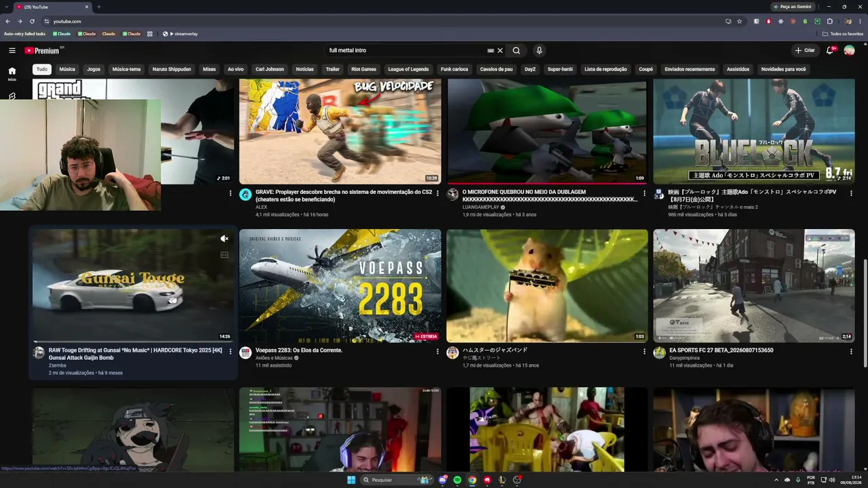
Task: Choose the Novidades para você chip
Action: [x=783, y=69]
